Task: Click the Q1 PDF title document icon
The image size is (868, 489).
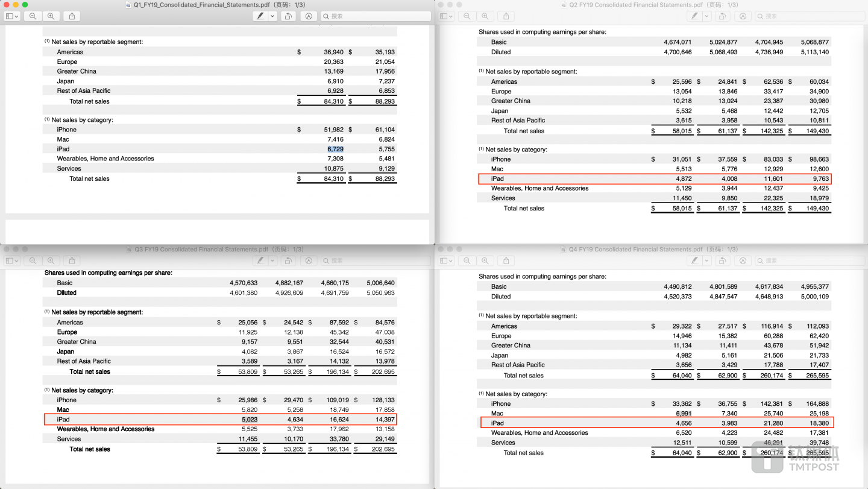Action: tap(128, 5)
